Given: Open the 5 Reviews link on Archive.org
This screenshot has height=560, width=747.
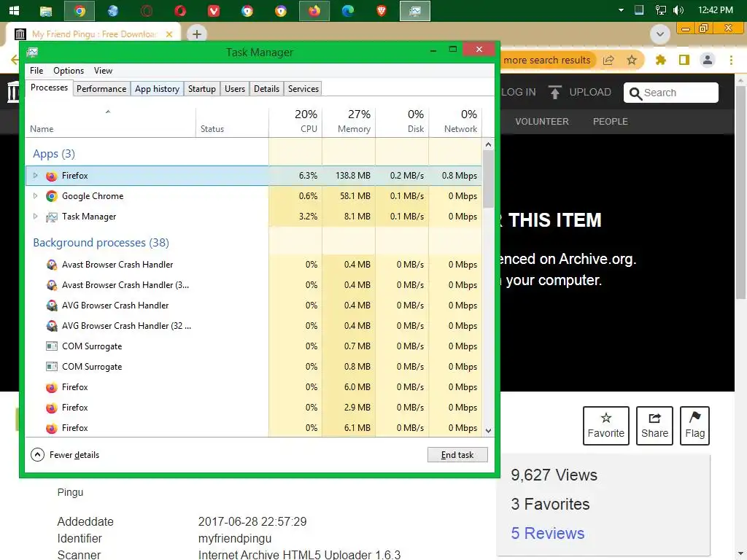Looking at the screenshot, I should point(547,533).
